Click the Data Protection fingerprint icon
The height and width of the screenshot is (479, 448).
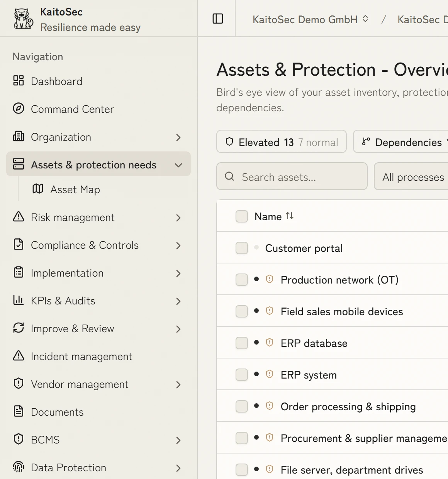[x=19, y=467]
